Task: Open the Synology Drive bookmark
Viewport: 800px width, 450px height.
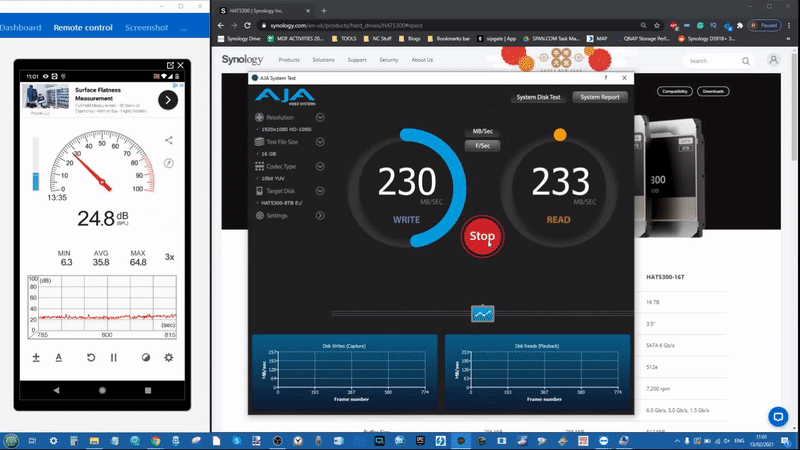Action: (x=239, y=39)
